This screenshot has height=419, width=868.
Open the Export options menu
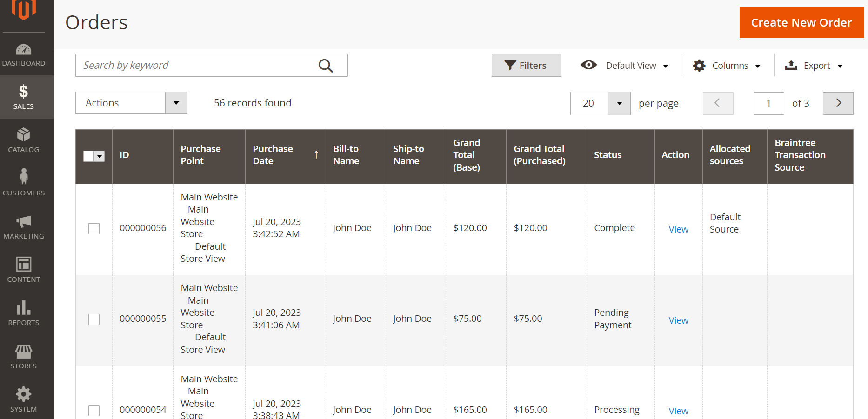coord(814,66)
